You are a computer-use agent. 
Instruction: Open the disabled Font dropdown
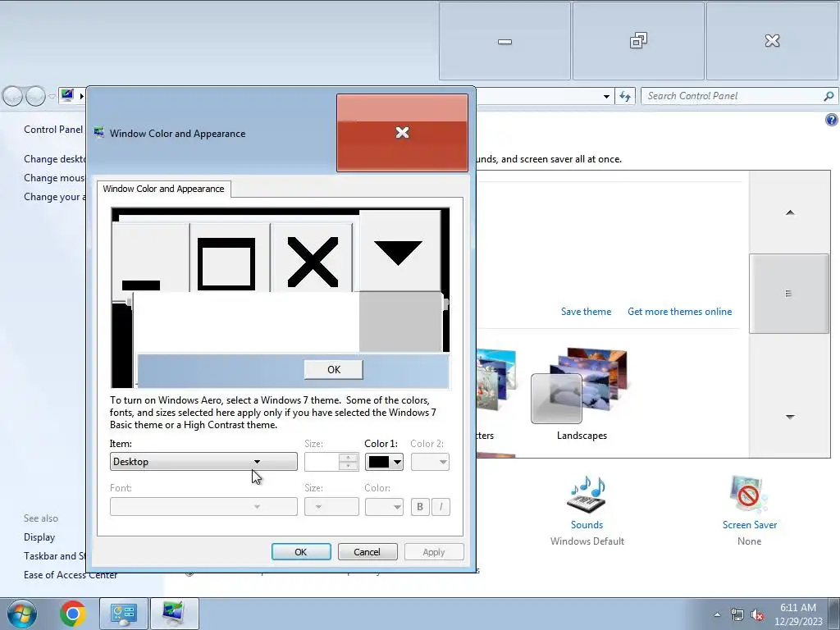(203, 507)
